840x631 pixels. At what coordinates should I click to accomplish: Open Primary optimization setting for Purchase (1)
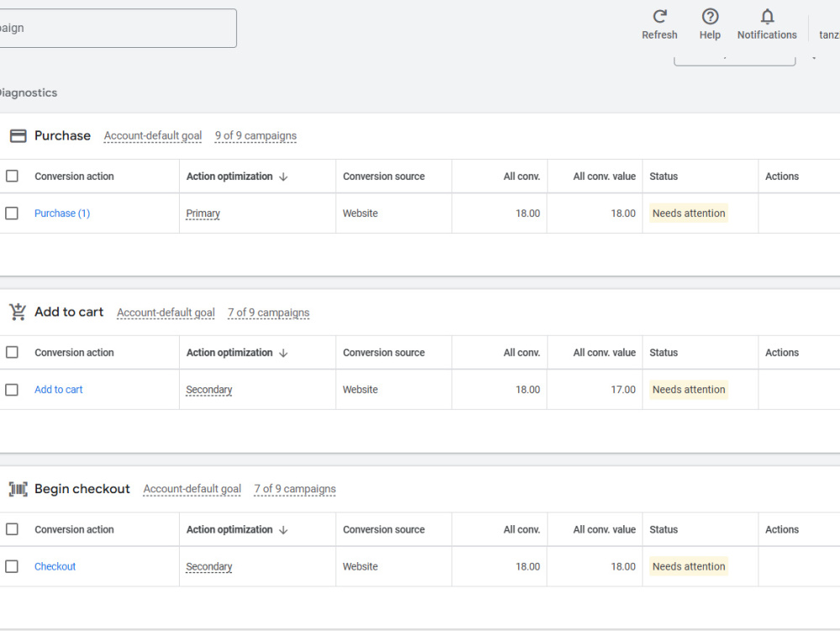pyautogui.click(x=203, y=213)
